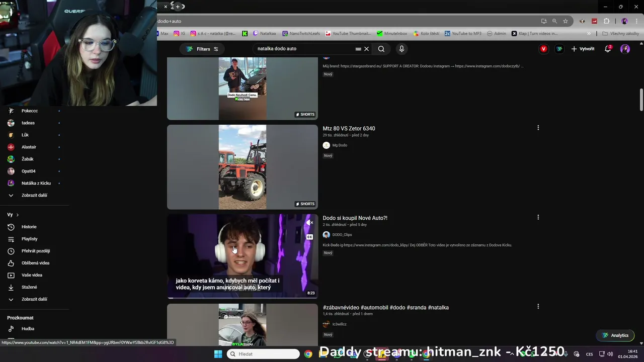Open the YouTube to MP3 bookmark
The width and height of the screenshot is (644, 362).
pos(463,34)
